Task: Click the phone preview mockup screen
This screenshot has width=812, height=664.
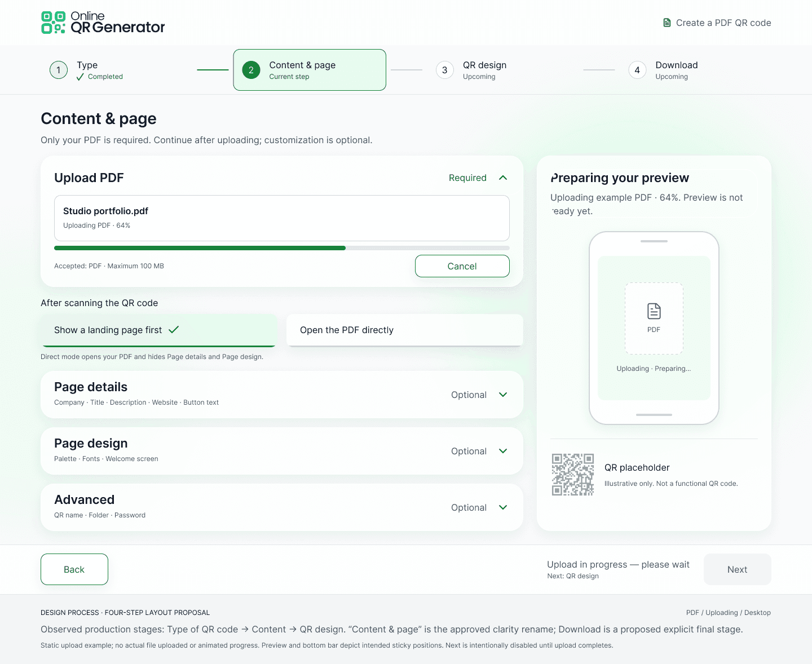Action: [654, 328]
